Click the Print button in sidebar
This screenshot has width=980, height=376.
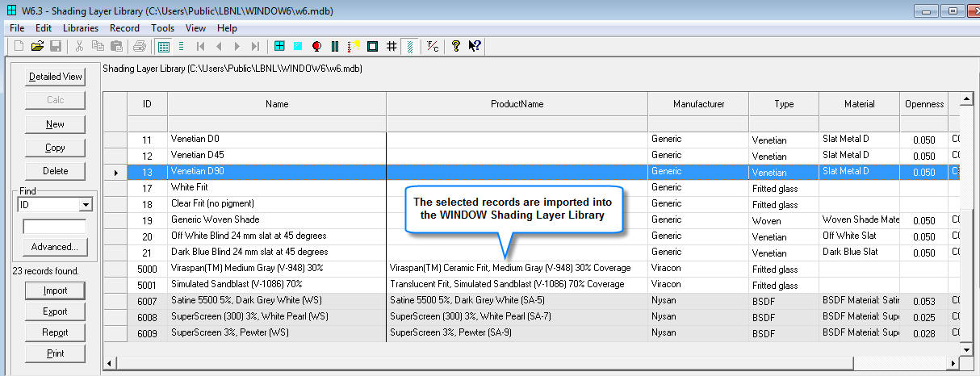pyautogui.click(x=56, y=353)
